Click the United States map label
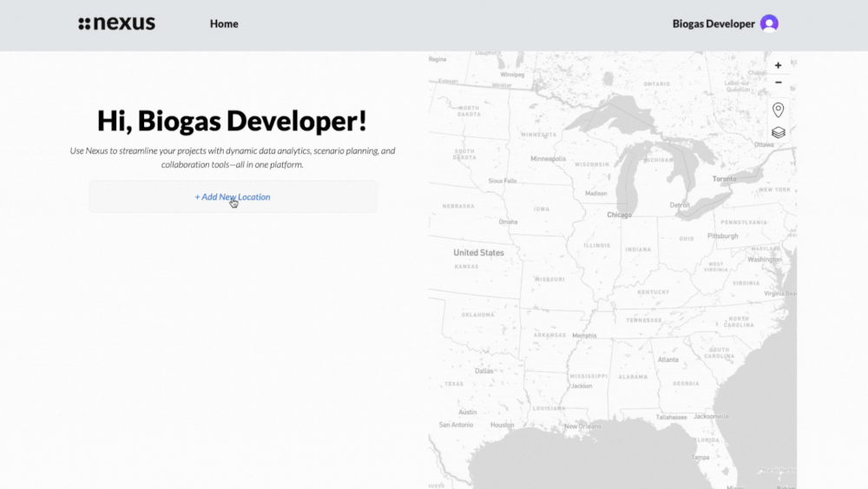 point(478,253)
